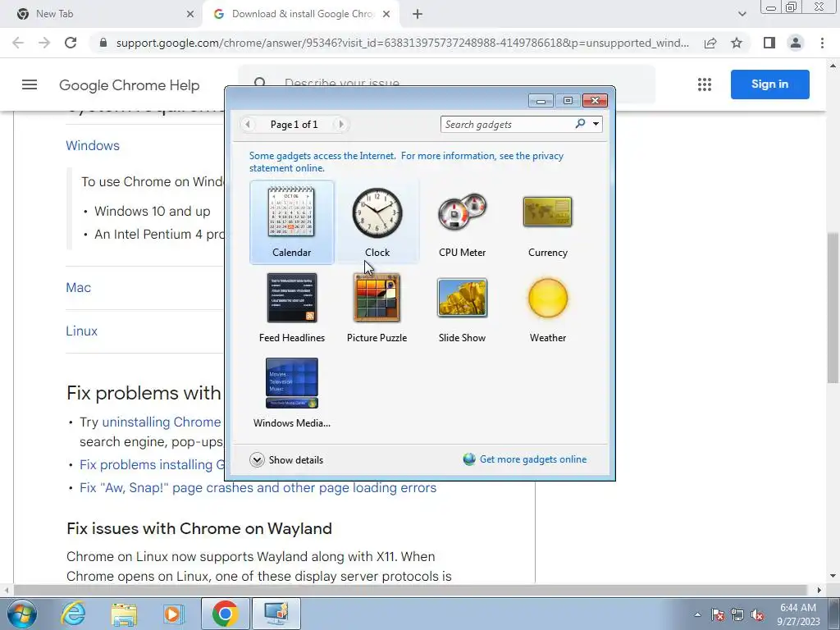Select the Feed Headlines gadget
Screen dimensions: 840x630
coord(291,308)
